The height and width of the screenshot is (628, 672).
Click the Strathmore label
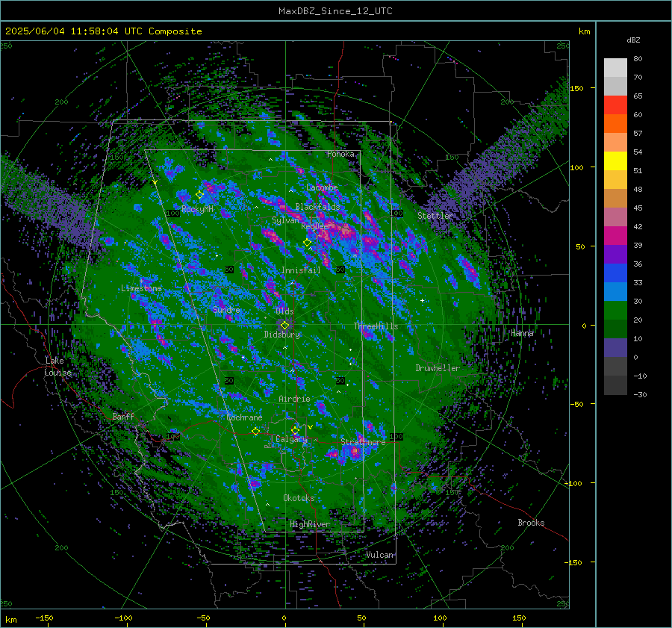pos(363,441)
